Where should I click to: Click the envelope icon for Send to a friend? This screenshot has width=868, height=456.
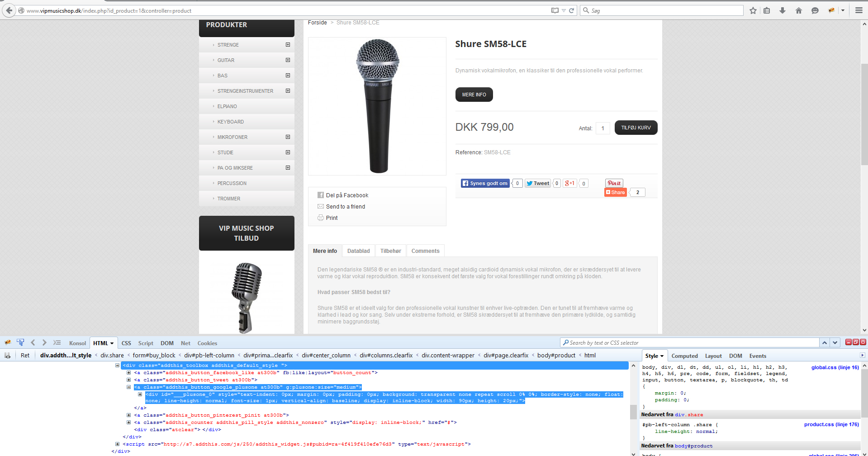[321, 206]
